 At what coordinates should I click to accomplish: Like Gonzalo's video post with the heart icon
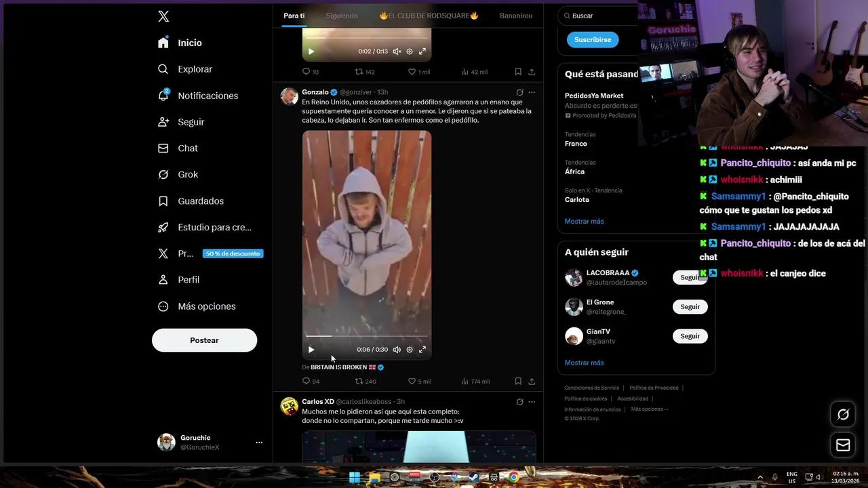(412, 381)
